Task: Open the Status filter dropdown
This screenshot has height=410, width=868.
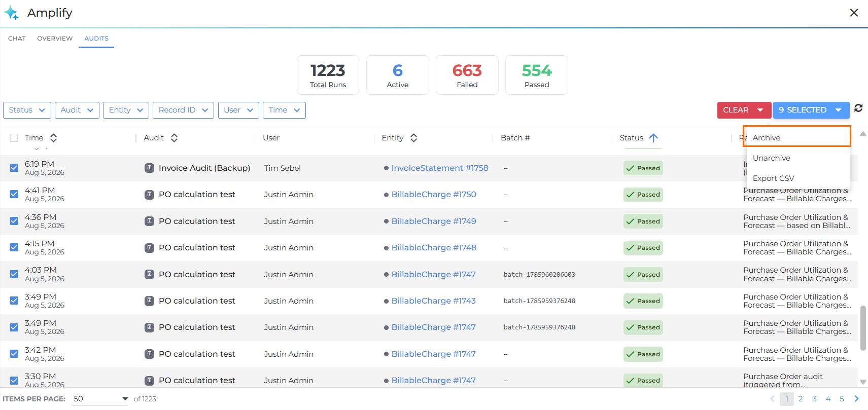Action: (x=27, y=110)
